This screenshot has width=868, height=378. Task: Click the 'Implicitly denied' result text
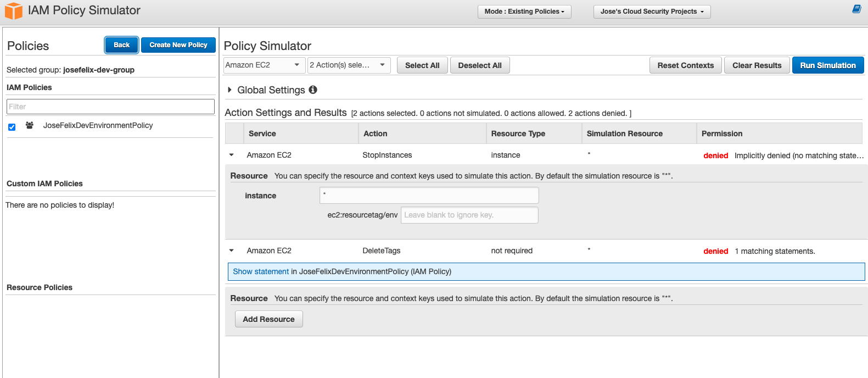point(799,155)
